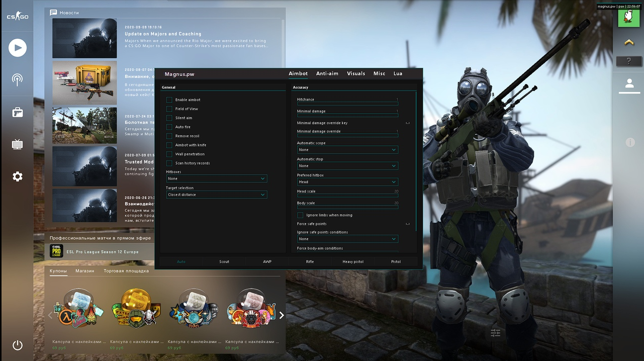
Task: Open the settings gear icon
Action: [x=18, y=176]
